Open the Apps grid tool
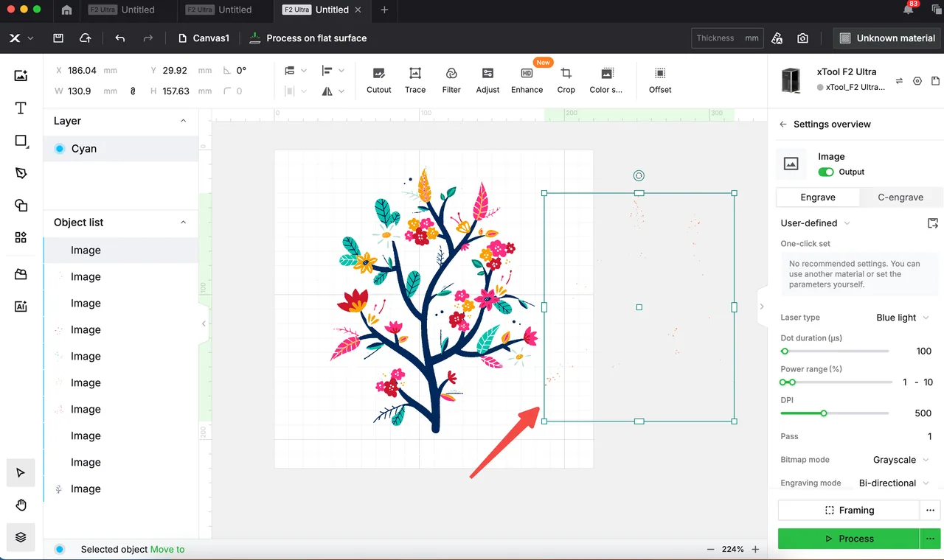 coord(21,237)
